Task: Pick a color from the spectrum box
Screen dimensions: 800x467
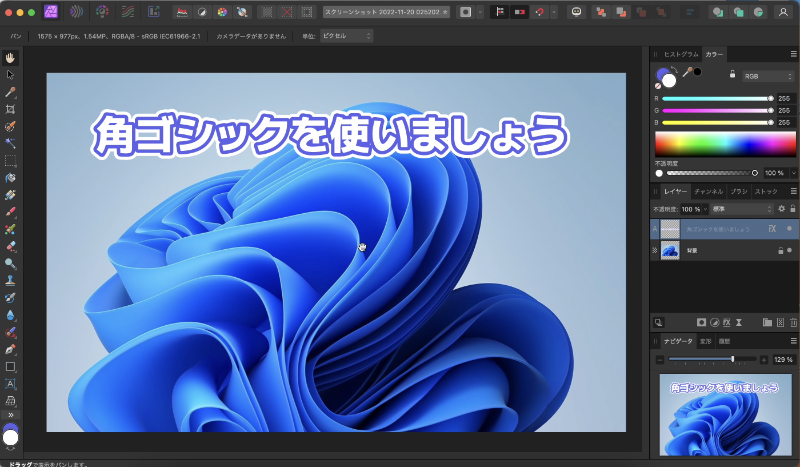Action: point(725,143)
